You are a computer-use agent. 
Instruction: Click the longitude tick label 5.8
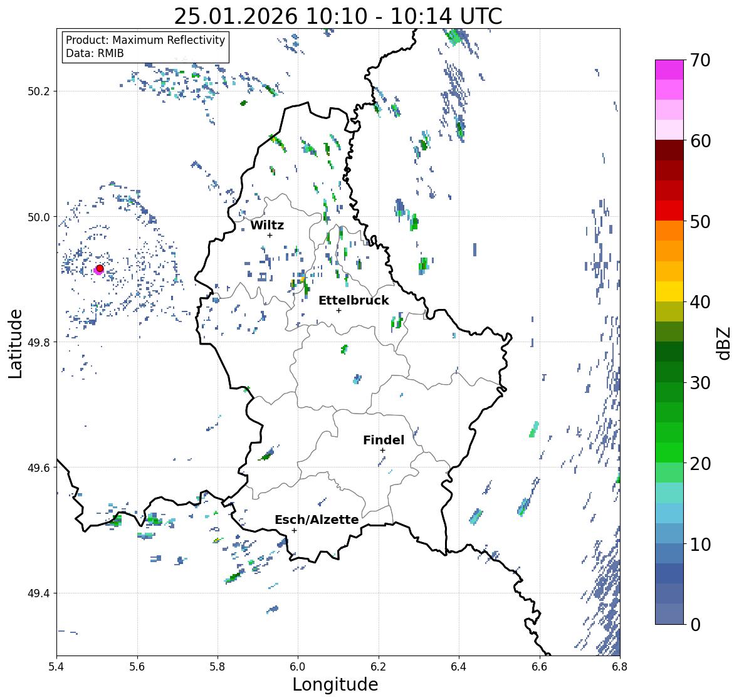tap(218, 666)
